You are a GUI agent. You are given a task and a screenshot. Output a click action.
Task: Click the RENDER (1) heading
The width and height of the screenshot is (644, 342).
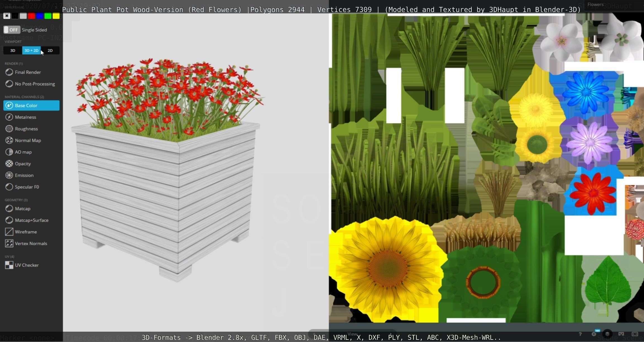coord(14,64)
